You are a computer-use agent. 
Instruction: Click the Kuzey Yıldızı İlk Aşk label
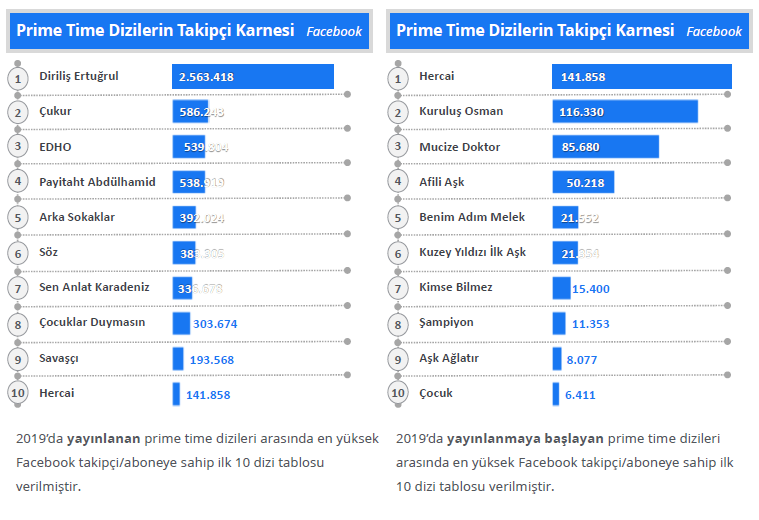click(472, 252)
